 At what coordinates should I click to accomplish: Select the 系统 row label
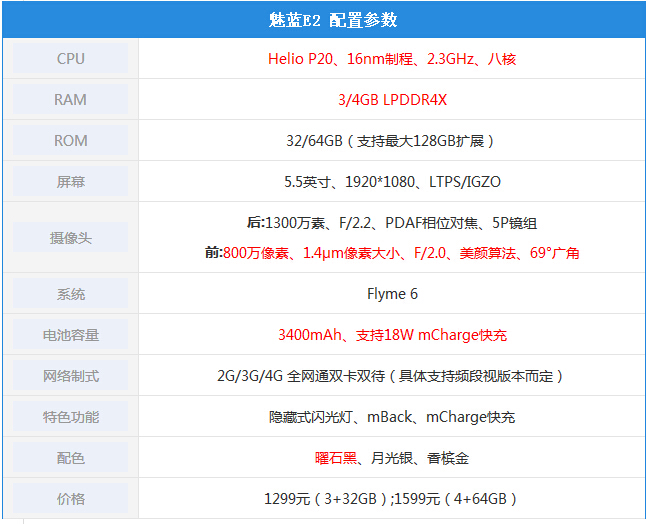pos(71,294)
